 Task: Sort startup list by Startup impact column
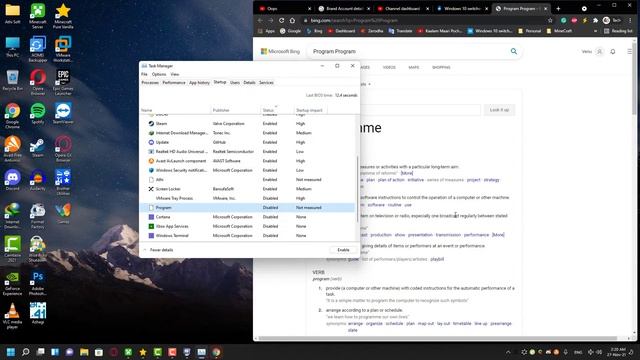310,110
